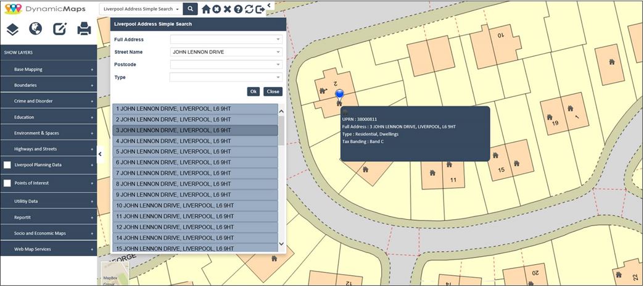Open help with question mark icon
The image size is (644, 287).
(238, 9)
